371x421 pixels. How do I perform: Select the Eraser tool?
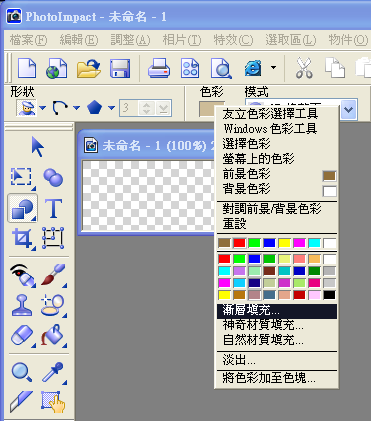22,335
